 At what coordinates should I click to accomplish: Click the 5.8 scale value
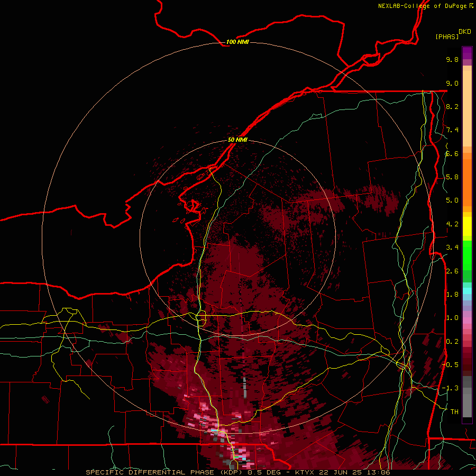click(452, 177)
